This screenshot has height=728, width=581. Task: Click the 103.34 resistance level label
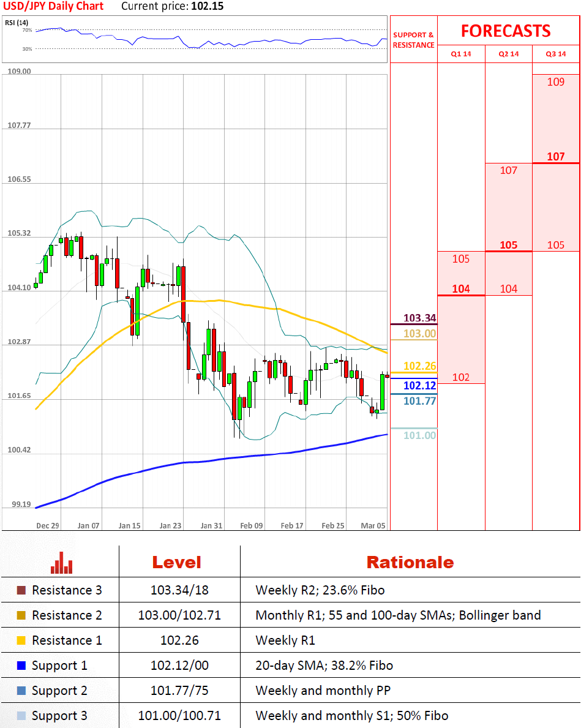(420, 318)
